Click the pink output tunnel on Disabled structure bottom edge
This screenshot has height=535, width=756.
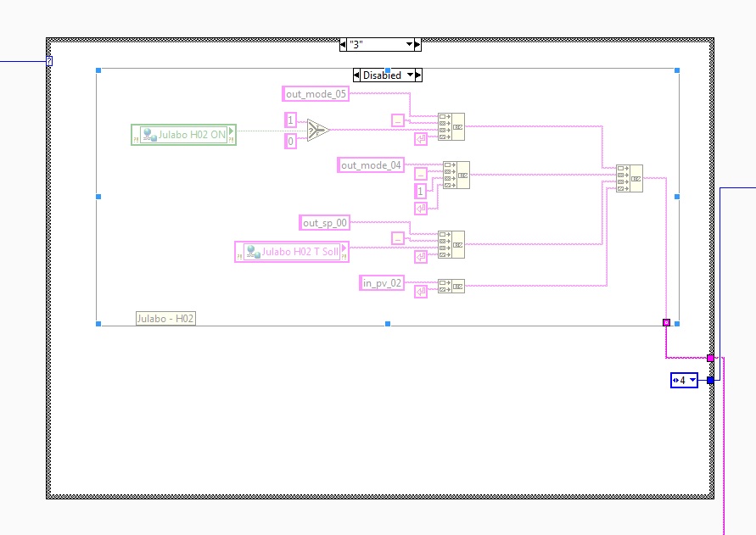[666, 322]
